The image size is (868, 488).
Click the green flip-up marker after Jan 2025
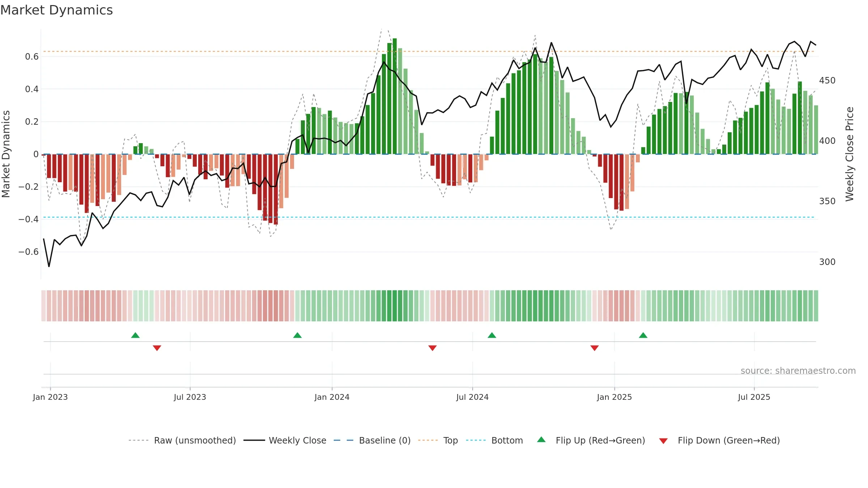tap(643, 335)
